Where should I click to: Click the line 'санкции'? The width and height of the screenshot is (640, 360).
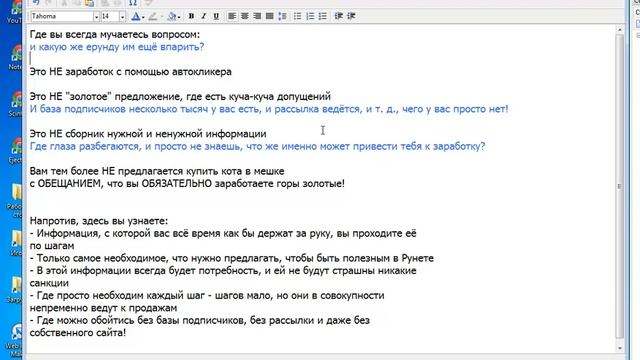coord(49,283)
